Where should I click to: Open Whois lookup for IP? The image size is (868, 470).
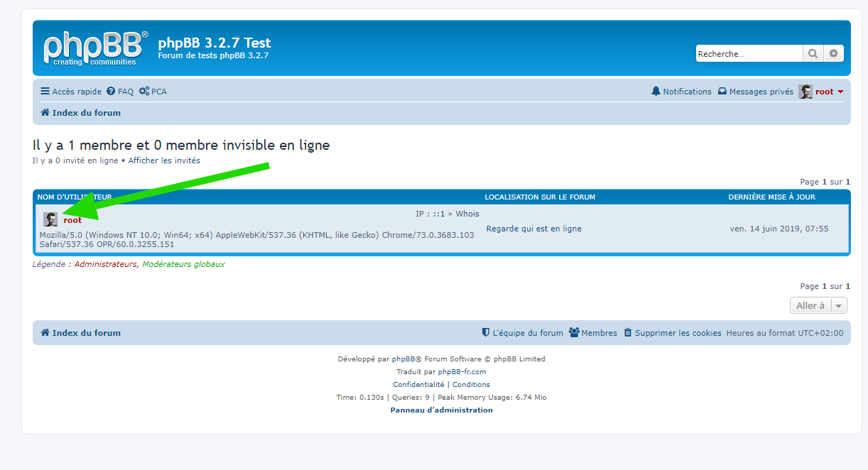pyautogui.click(x=467, y=214)
